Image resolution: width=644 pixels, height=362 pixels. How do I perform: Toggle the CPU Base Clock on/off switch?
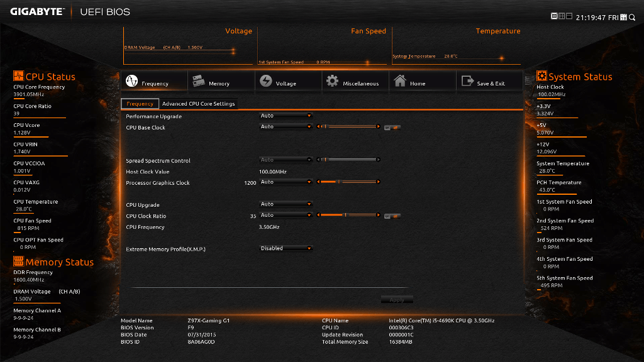(x=392, y=128)
